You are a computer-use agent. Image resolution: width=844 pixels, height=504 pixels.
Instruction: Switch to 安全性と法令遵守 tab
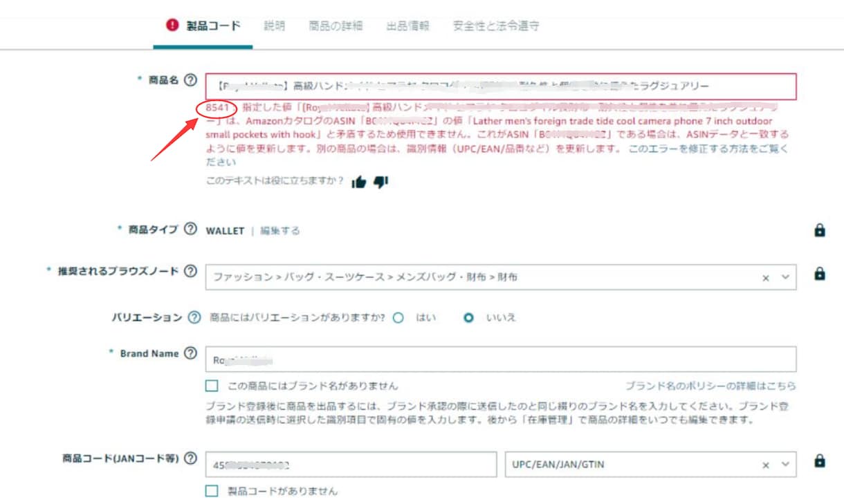click(x=496, y=26)
